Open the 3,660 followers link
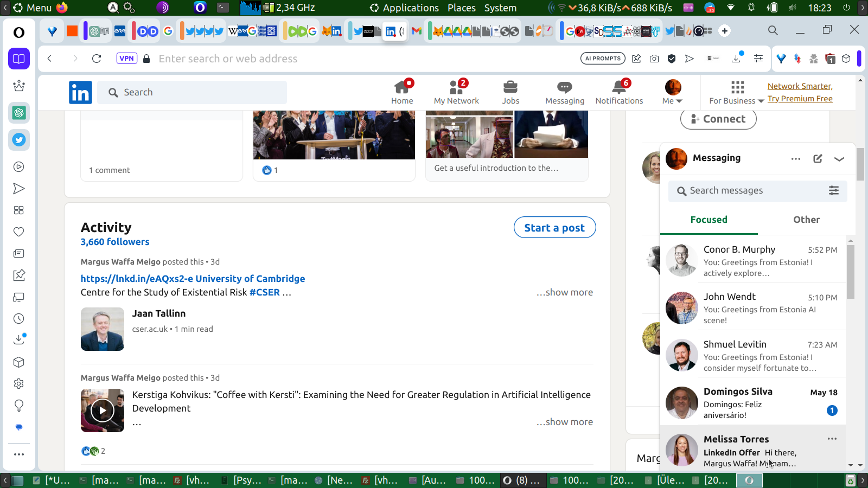The height and width of the screenshot is (488, 868). (115, 242)
